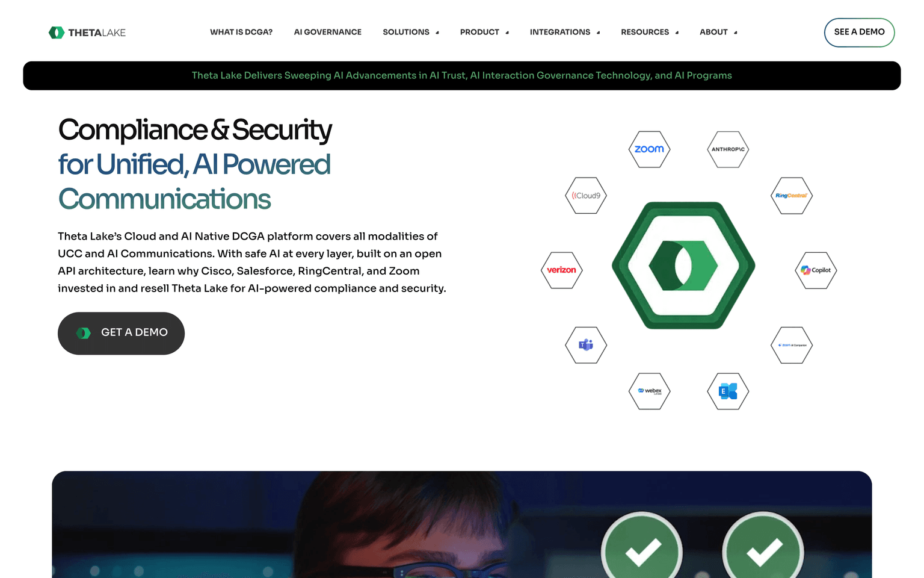Select the RingCentral hexagon icon
924x578 pixels.
(x=792, y=196)
